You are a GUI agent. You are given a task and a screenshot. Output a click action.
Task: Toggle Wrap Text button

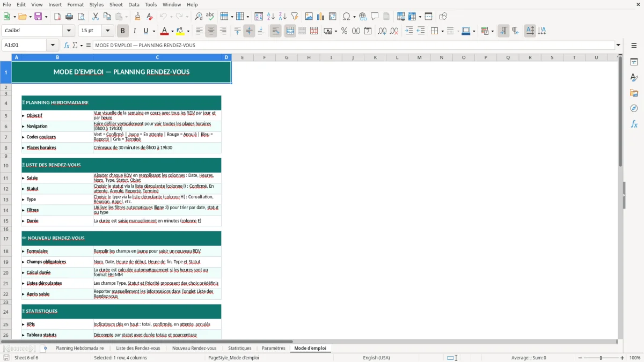(x=275, y=31)
